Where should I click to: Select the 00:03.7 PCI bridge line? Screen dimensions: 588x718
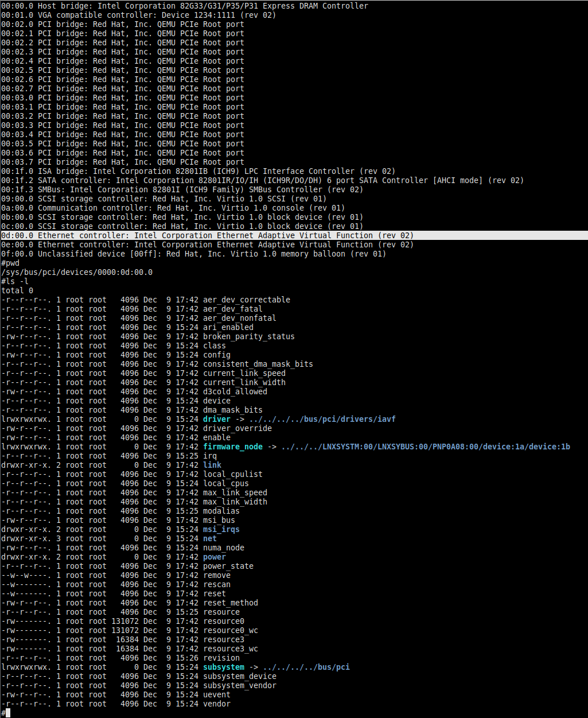coord(123,162)
